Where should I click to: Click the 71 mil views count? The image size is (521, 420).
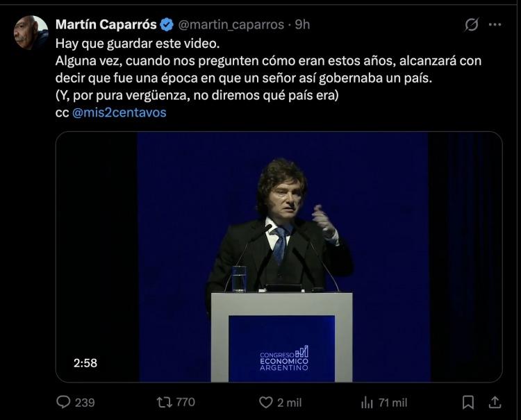tap(392, 402)
